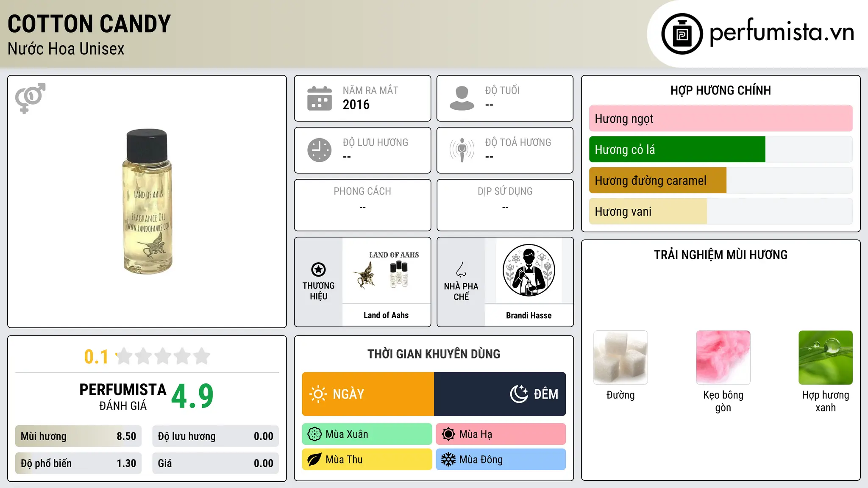
Task: Click the Hương vani accord bar
Action: click(x=721, y=211)
